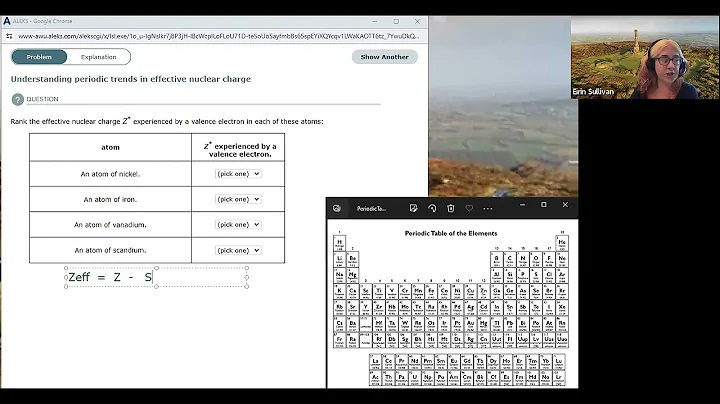Click the Fe cell in the periodic table
The height and width of the screenshot is (404, 720).
[431, 292]
